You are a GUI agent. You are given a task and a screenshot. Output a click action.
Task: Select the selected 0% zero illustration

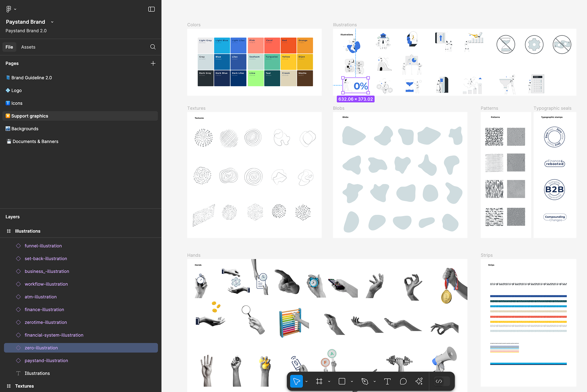(x=356, y=85)
